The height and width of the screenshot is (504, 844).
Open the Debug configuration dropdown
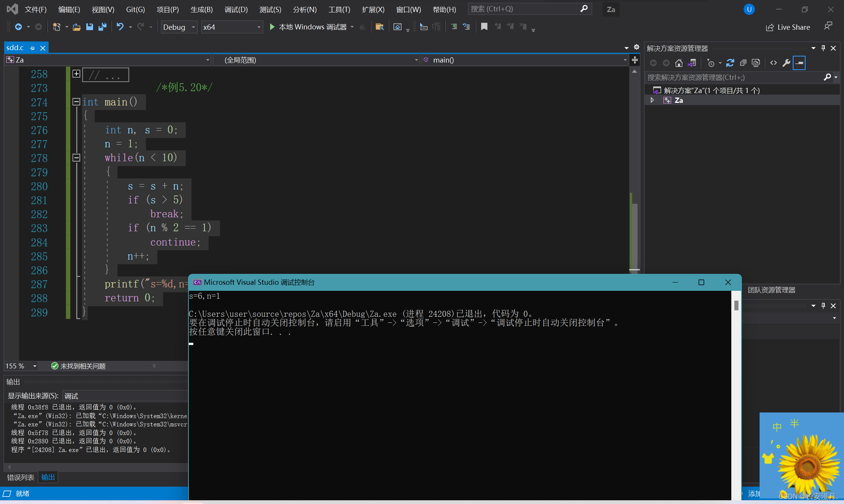coord(179,27)
